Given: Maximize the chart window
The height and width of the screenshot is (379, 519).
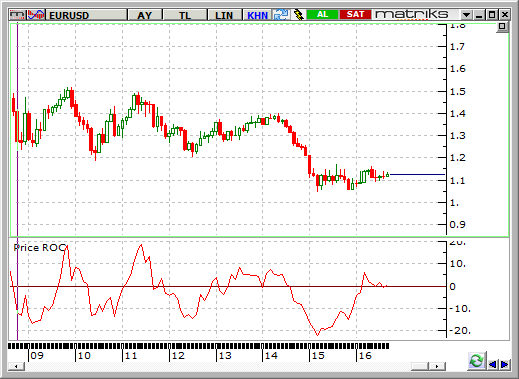Looking at the screenshot, I should click(x=492, y=15).
